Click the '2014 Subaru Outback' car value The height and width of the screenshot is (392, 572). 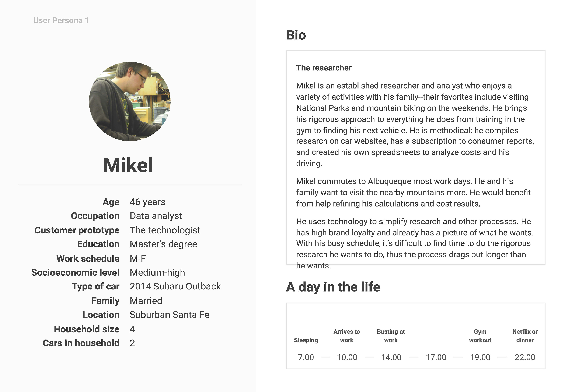[175, 286]
